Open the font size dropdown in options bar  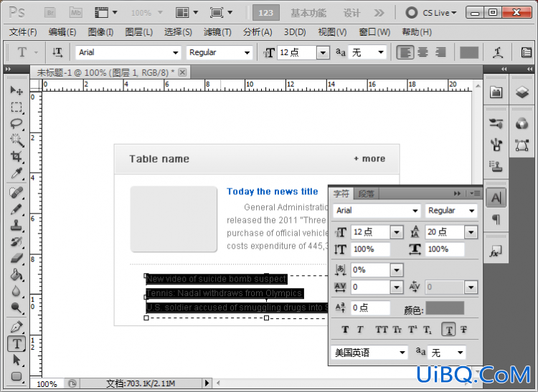click(323, 53)
